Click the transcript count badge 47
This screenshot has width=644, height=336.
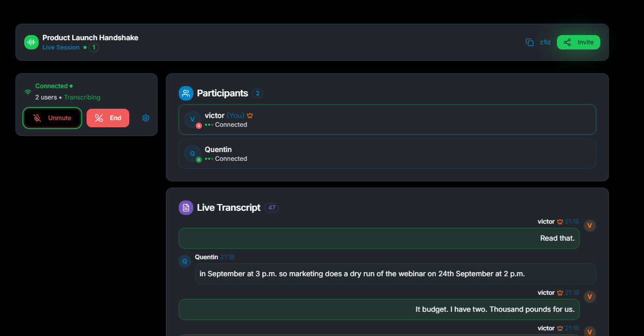coord(272,208)
